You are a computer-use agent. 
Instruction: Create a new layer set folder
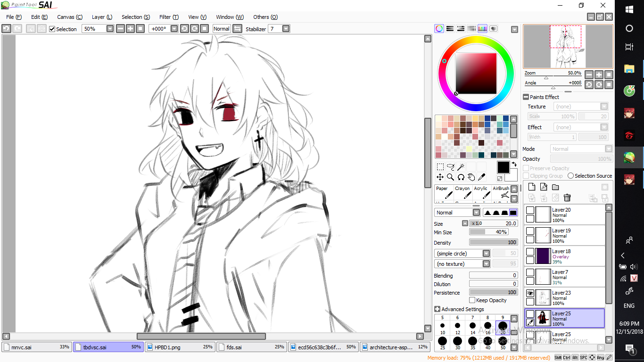coord(555,187)
